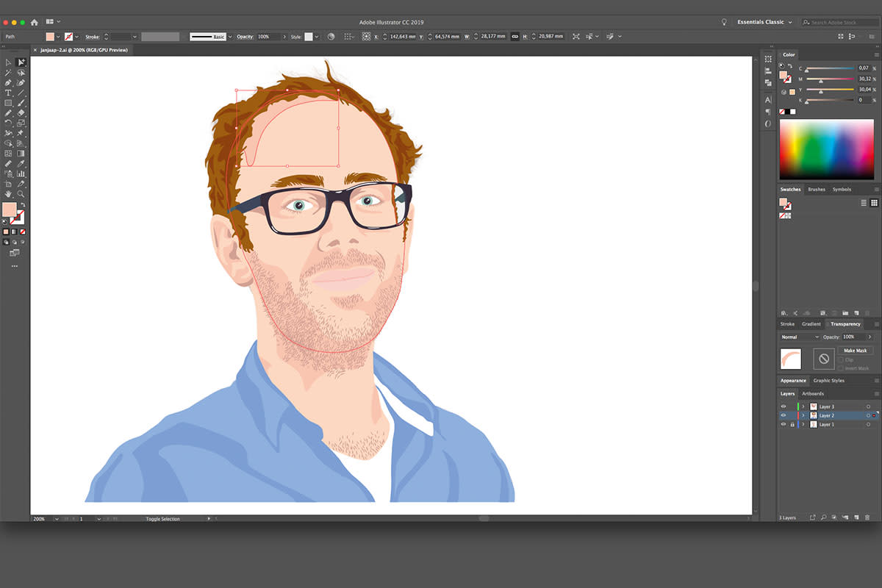Switch swatches to thumbnail grid view
Image resolution: width=882 pixels, height=588 pixels.
tap(874, 203)
